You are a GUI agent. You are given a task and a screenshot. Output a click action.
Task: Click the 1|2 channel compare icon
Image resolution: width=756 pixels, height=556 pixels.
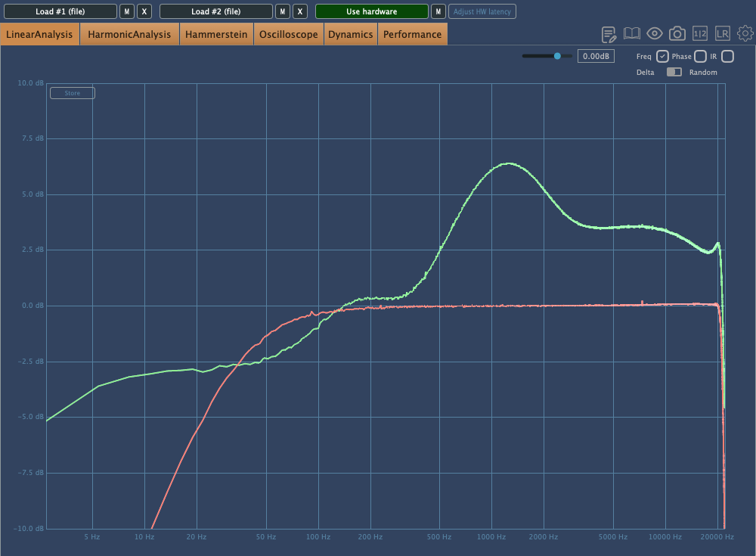(700, 34)
